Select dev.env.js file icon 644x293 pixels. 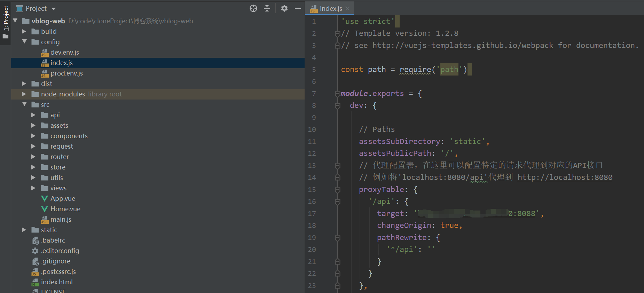44,53
